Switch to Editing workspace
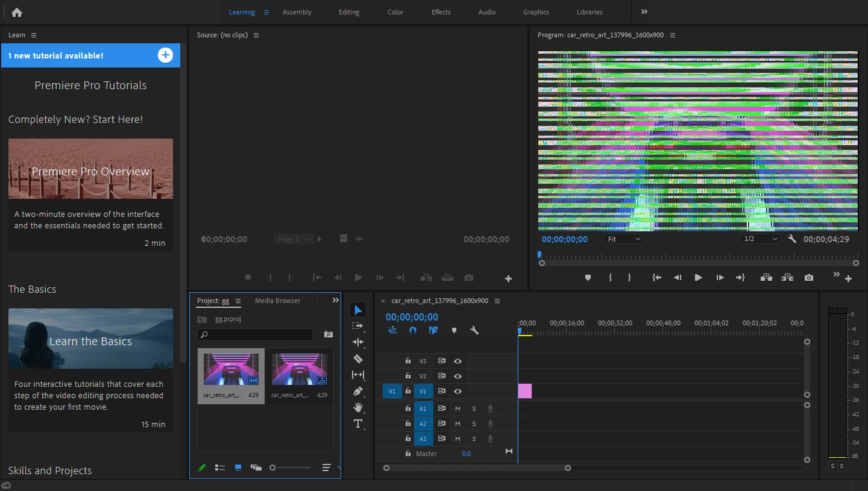868x491 pixels. coord(349,12)
